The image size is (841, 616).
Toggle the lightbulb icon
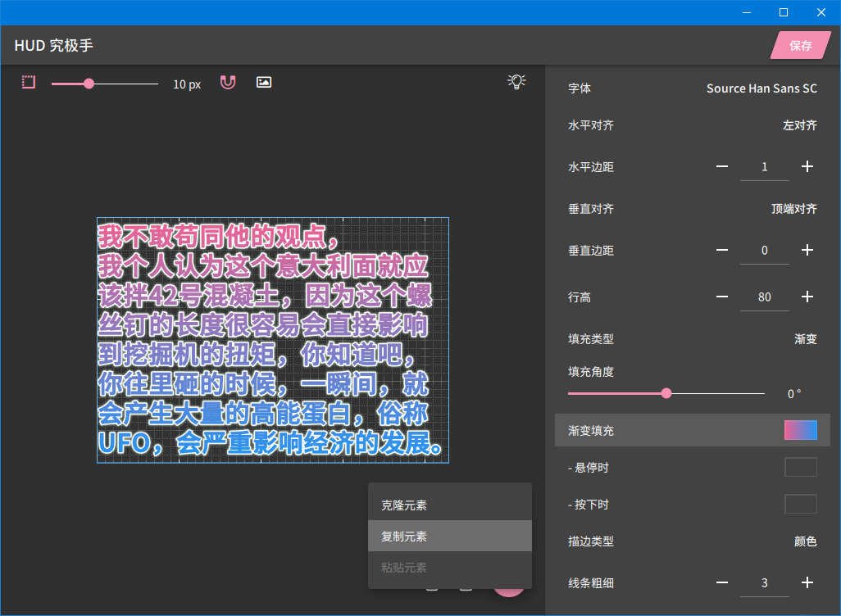pyautogui.click(x=516, y=81)
